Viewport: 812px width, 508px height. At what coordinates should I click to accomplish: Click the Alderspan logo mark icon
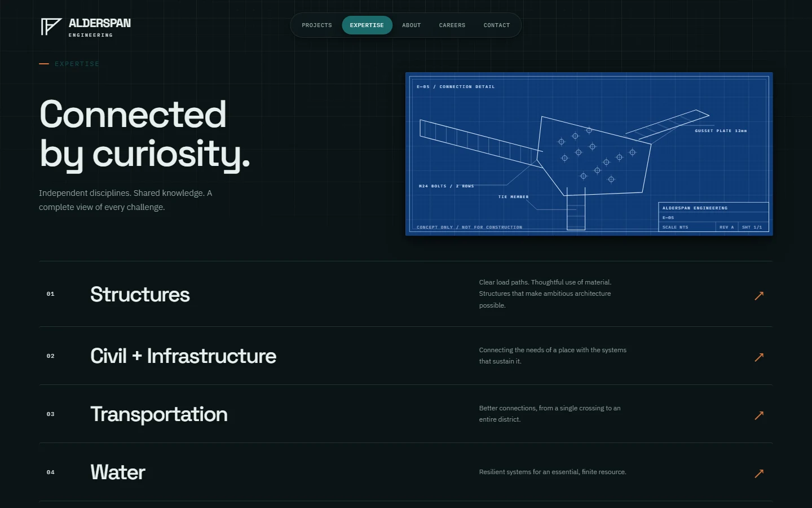pos(51,27)
